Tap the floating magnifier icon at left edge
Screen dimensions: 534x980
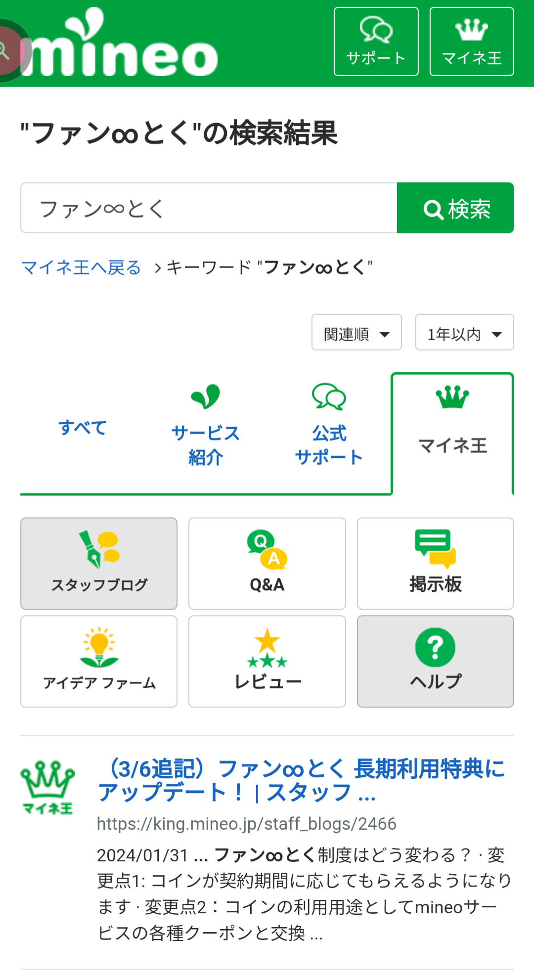coord(7,50)
